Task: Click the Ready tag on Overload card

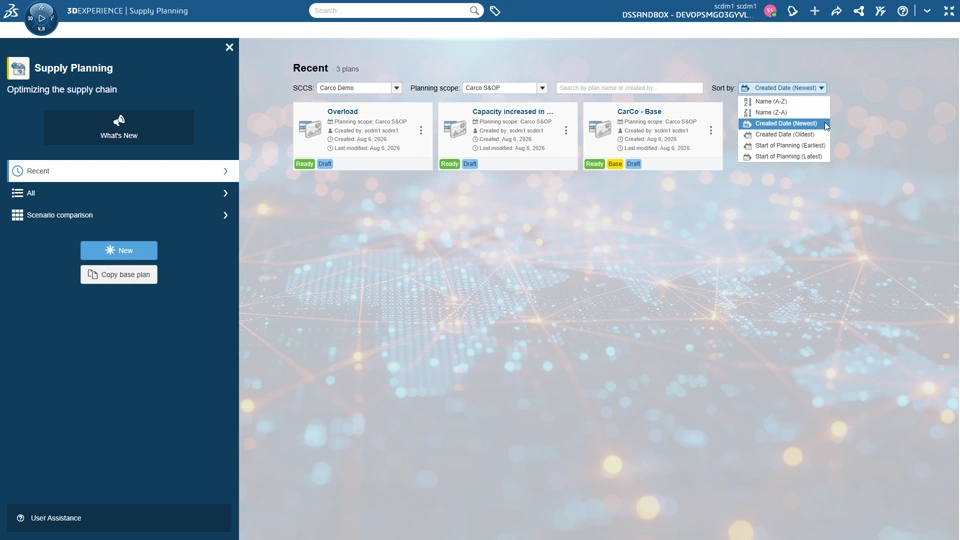Action: 304,164
